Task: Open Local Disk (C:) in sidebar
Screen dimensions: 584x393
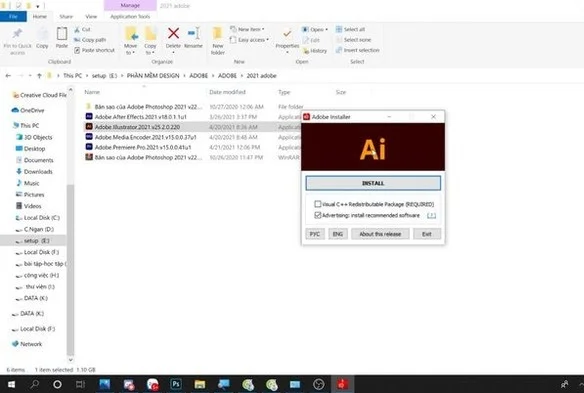Action: [38, 218]
